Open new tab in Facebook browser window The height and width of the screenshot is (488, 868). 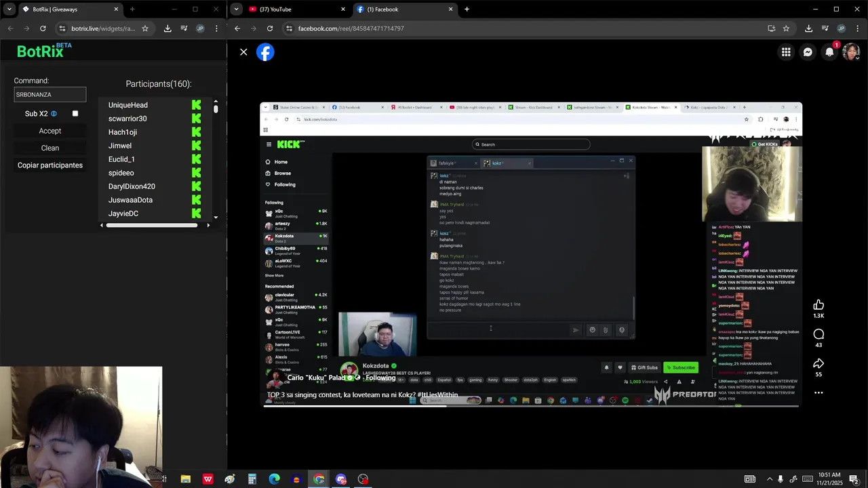(467, 9)
